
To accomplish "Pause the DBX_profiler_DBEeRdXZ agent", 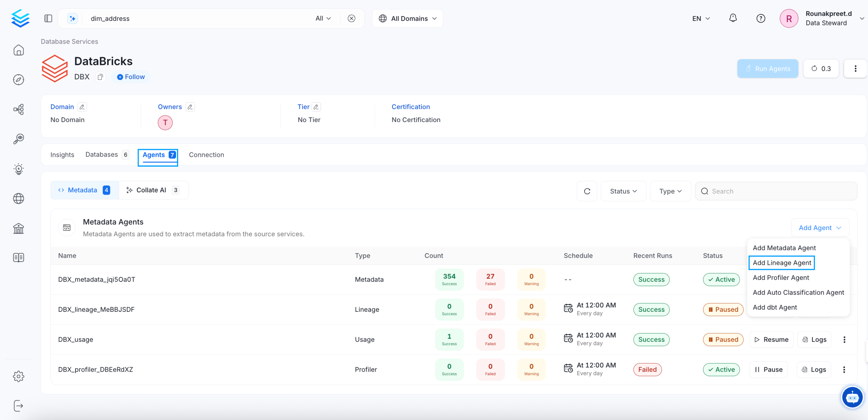I will 768,370.
